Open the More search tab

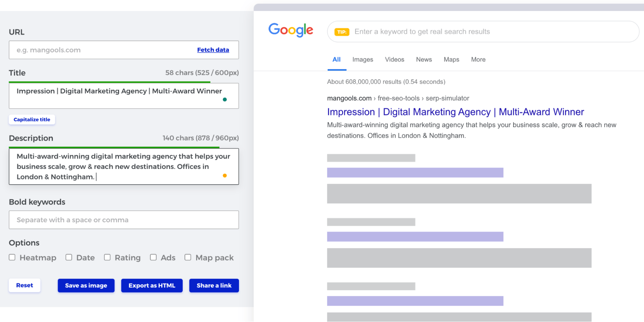478,60
